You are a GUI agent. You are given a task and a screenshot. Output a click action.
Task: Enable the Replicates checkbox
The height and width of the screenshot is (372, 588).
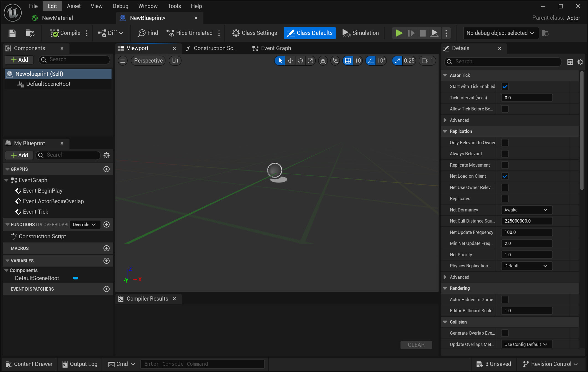coord(505,199)
